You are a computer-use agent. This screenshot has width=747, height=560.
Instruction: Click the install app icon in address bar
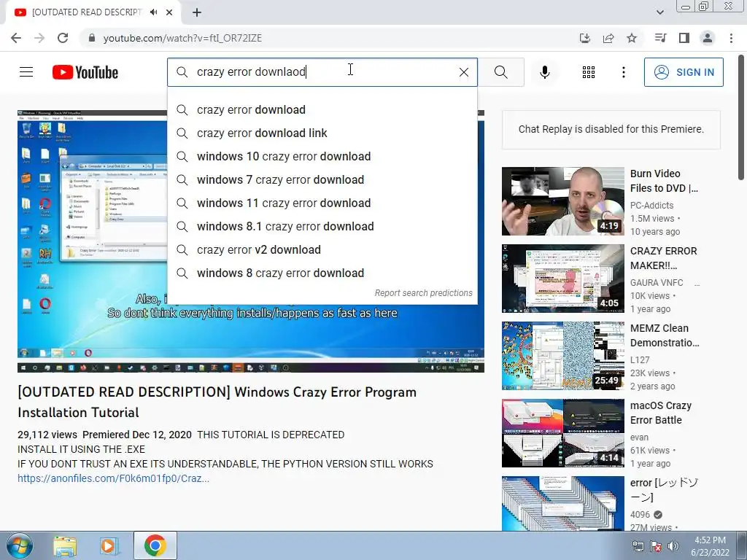tap(584, 38)
